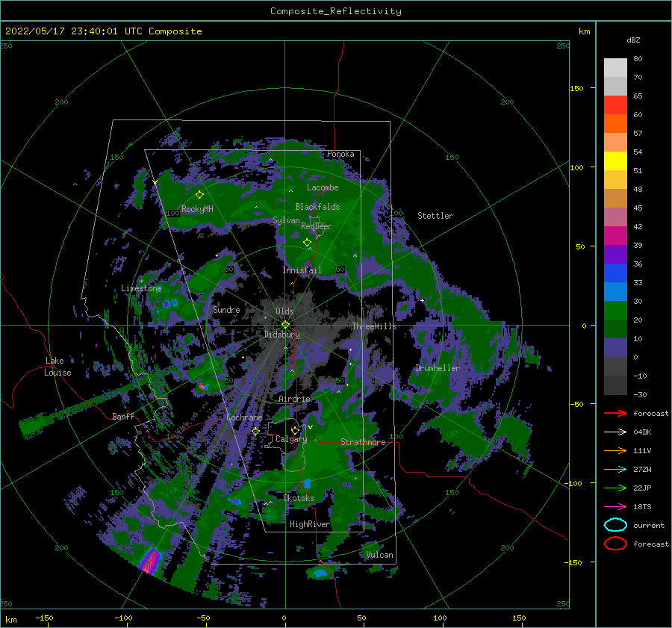Click the cyan current ellipse icon

point(615,525)
